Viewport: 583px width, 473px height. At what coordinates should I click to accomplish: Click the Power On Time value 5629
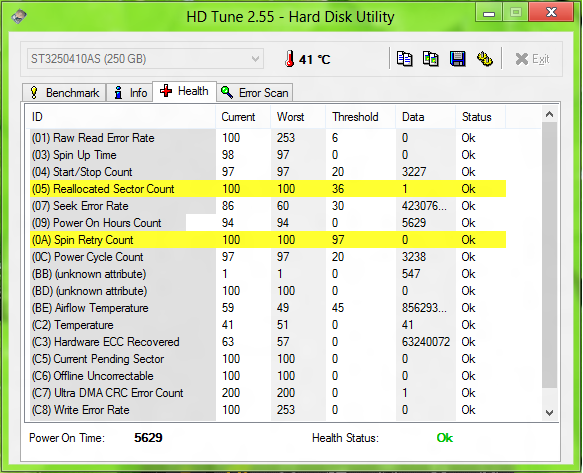click(x=148, y=438)
